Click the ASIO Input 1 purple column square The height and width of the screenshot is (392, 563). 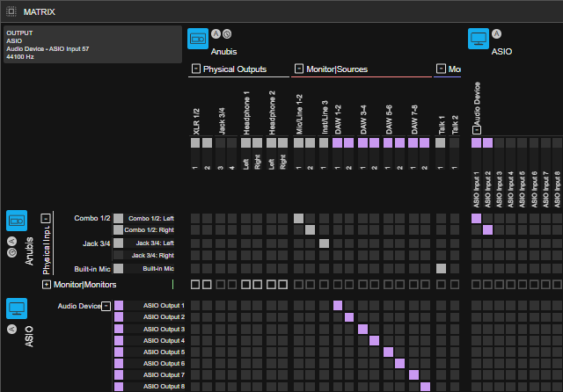476,142
